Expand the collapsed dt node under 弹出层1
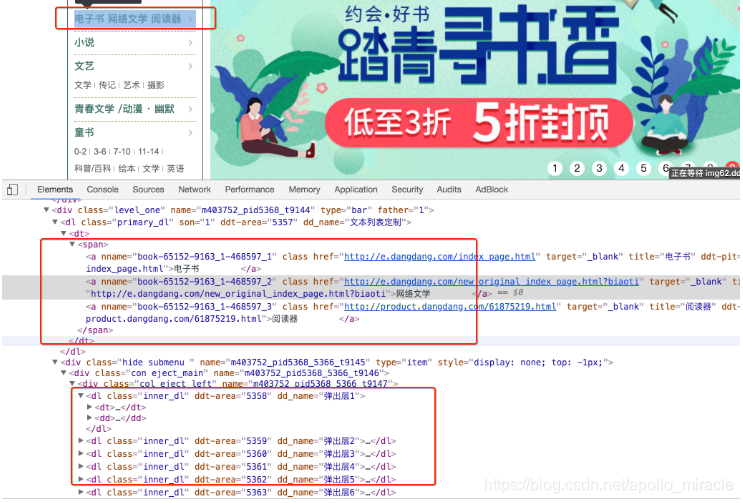Viewport: 743px width, 503px height. (x=89, y=407)
